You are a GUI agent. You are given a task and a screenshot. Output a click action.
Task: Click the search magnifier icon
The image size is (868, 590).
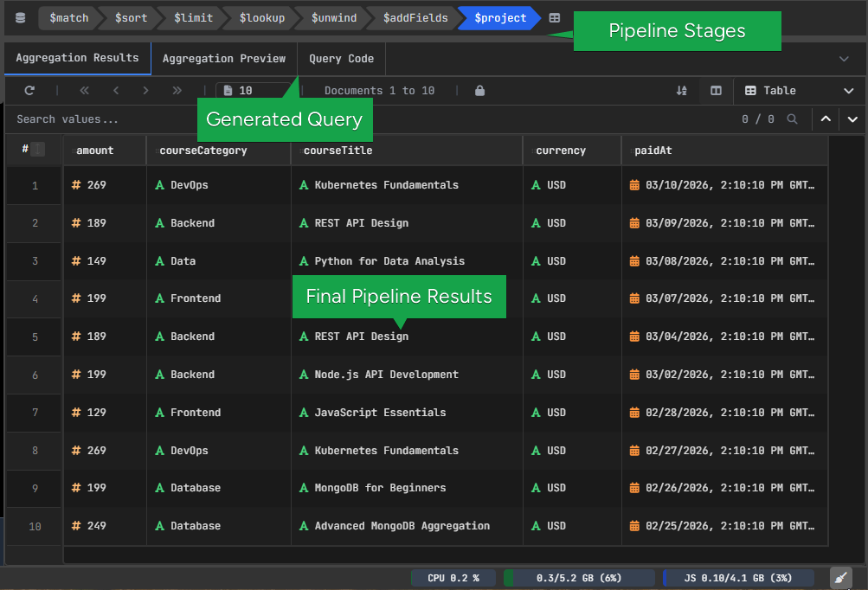(792, 119)
